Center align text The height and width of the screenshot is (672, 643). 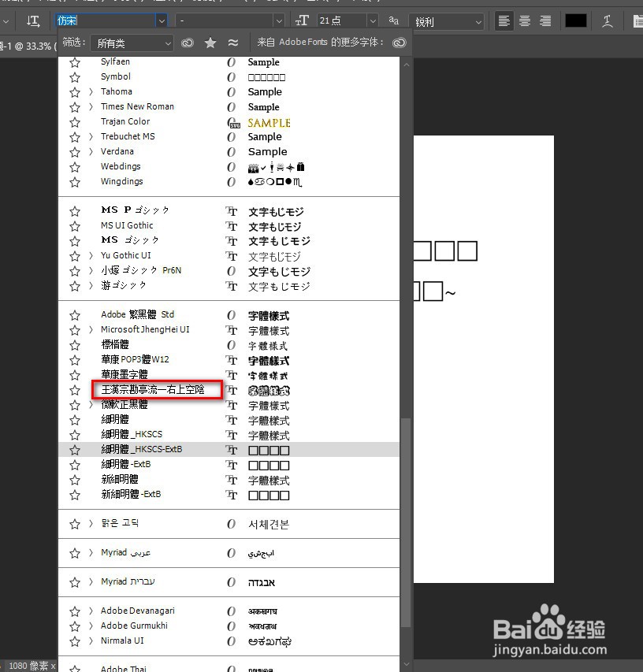point(525,20)
